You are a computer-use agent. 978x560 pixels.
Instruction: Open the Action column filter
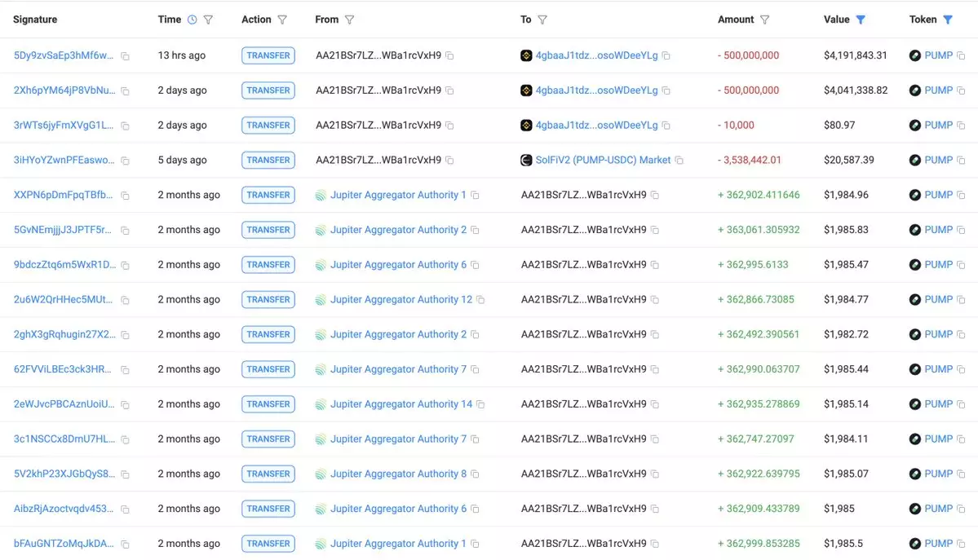[x=282, y=20]
